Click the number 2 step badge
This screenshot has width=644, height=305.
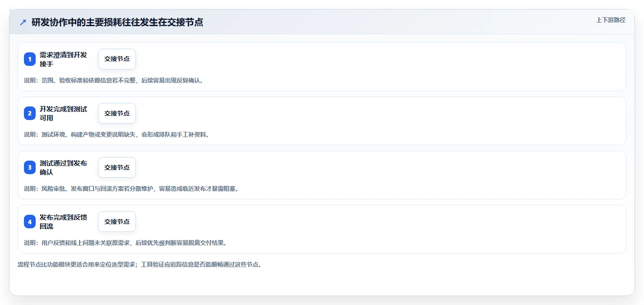pyautogui.click(x=30, y=113)
